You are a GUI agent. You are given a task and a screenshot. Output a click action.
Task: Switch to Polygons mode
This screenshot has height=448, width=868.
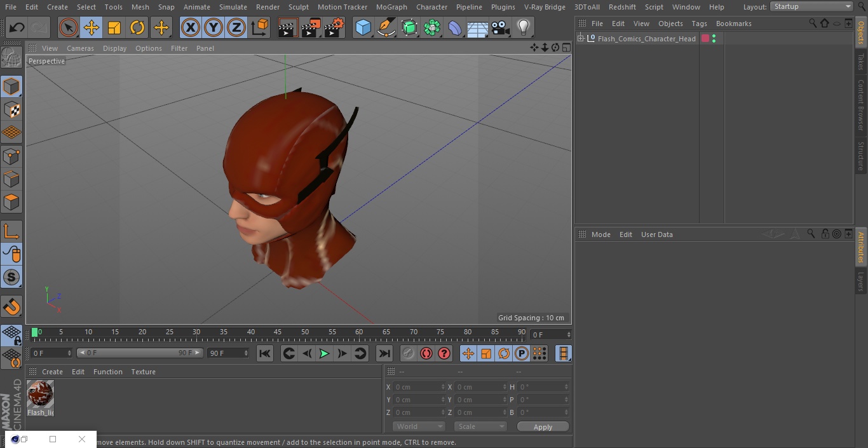(11, 202)
